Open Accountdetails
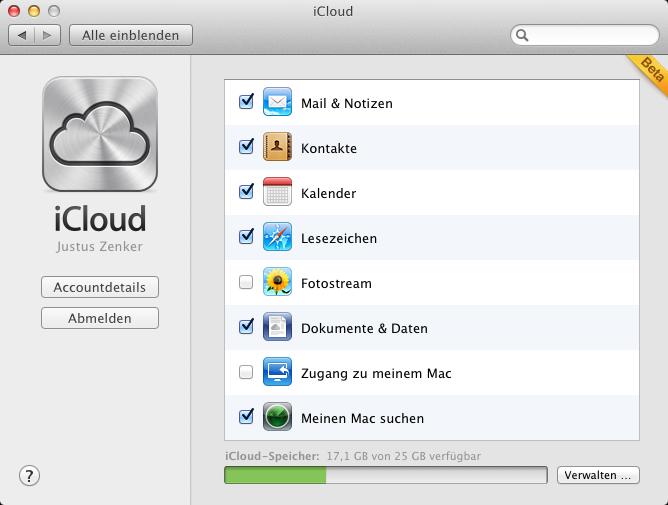 point(100,287)
